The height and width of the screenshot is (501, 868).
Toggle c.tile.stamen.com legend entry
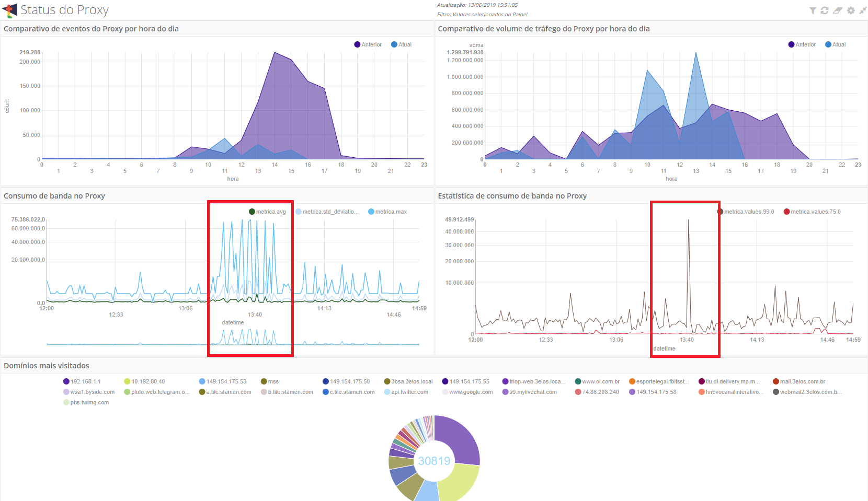click(349, 392)
